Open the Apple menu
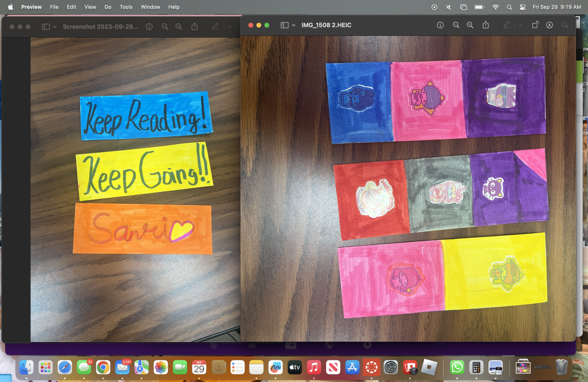 point(11,7)
